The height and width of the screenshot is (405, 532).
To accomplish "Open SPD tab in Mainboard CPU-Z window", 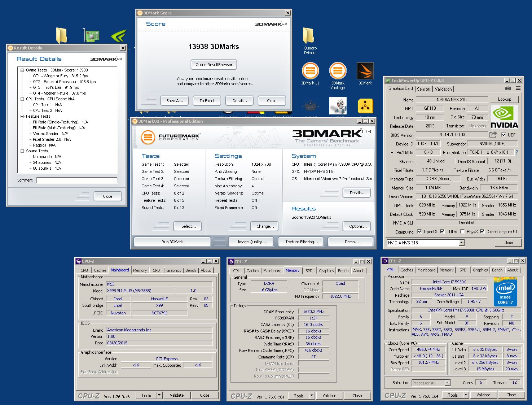I will point(156,270).
